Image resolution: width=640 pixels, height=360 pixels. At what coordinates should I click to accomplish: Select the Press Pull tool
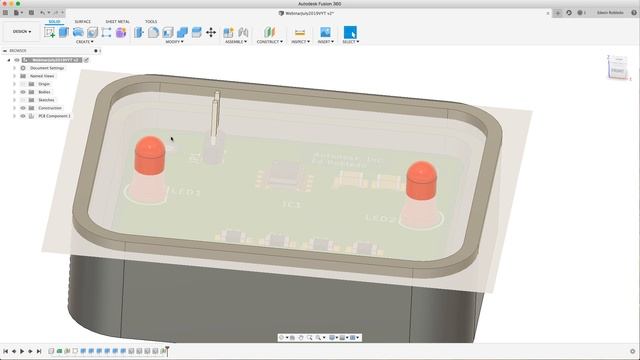pos(139,32)
